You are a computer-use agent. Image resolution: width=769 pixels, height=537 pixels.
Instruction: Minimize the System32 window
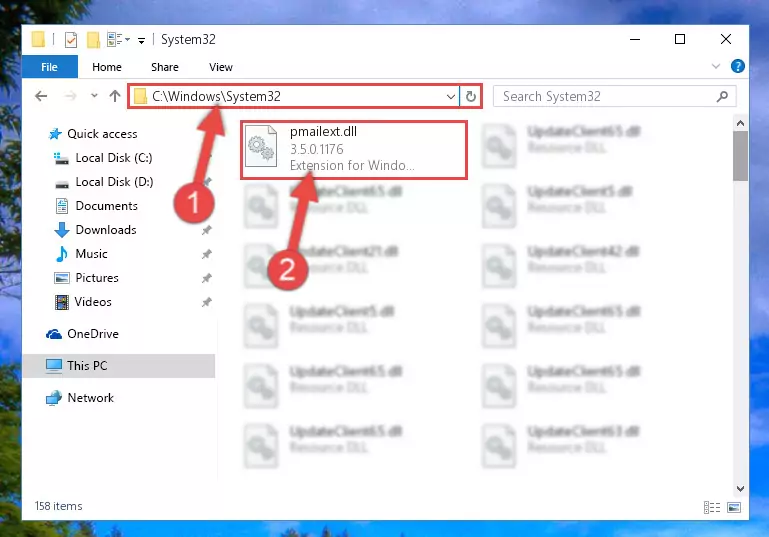[x=635, y=39]
